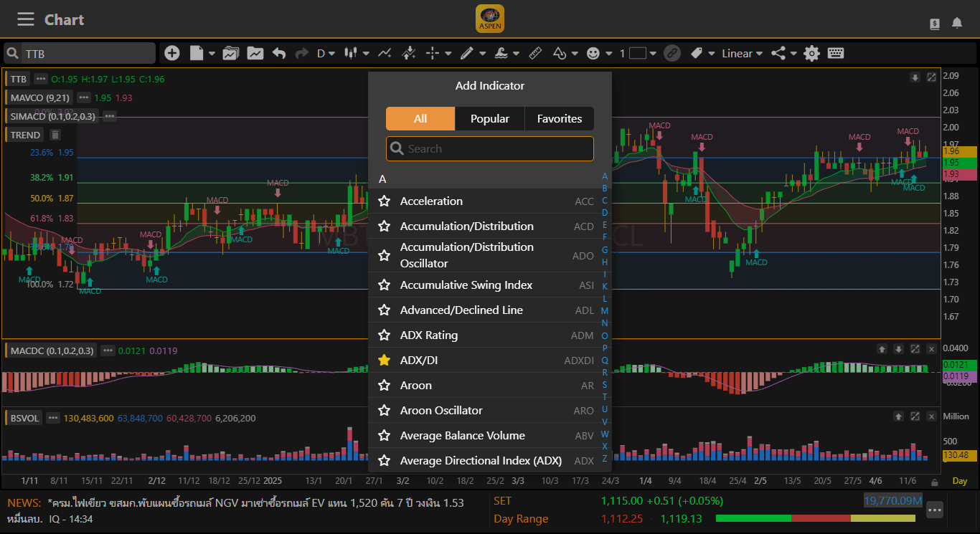Expand the D timeframe dropdown
This screenshot has width=980, height=534.
click(326, 53)
